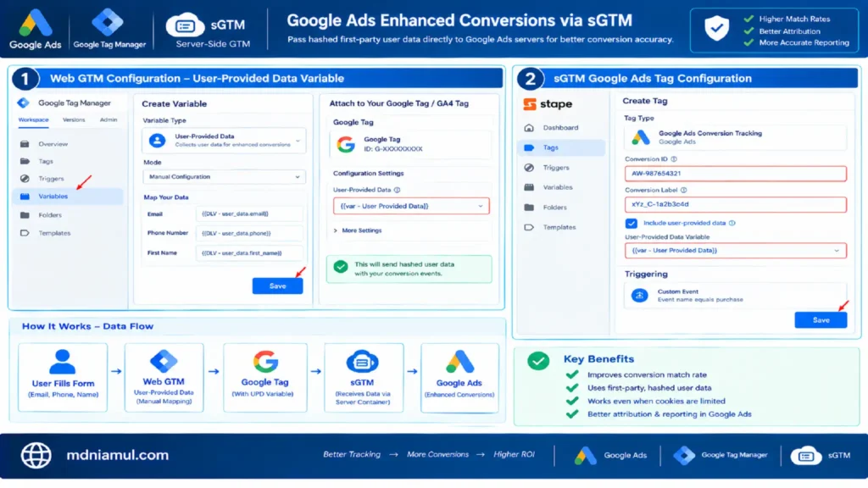Click the Triggers icon in stape sidebar

pos(529,168)
